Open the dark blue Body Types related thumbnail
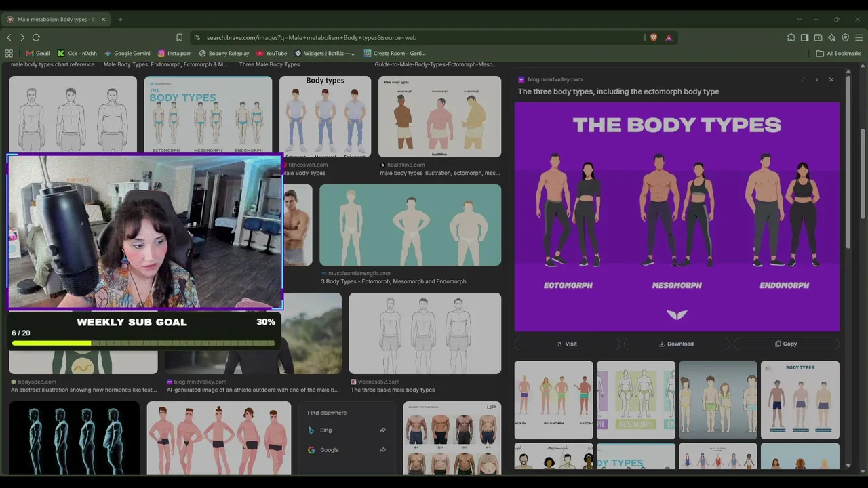The image size is (868, 488). click(800, 400)
